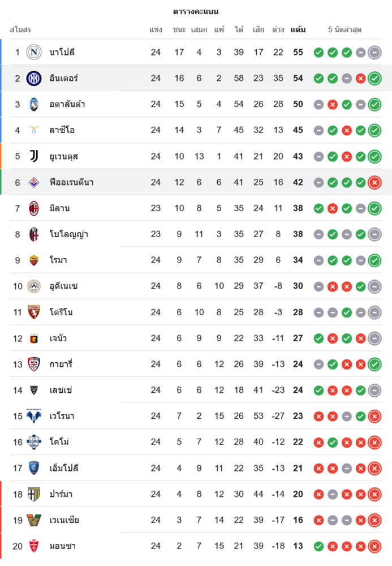The height and width of the screenshot is (566, 392).
Task: Click the แข่ง column header
Action: tap(156, 29)
